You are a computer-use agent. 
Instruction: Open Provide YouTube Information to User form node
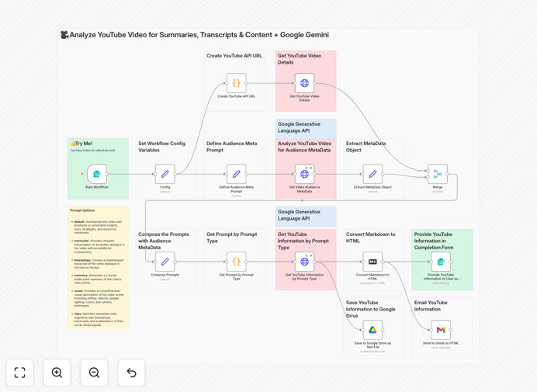[441, 262]
